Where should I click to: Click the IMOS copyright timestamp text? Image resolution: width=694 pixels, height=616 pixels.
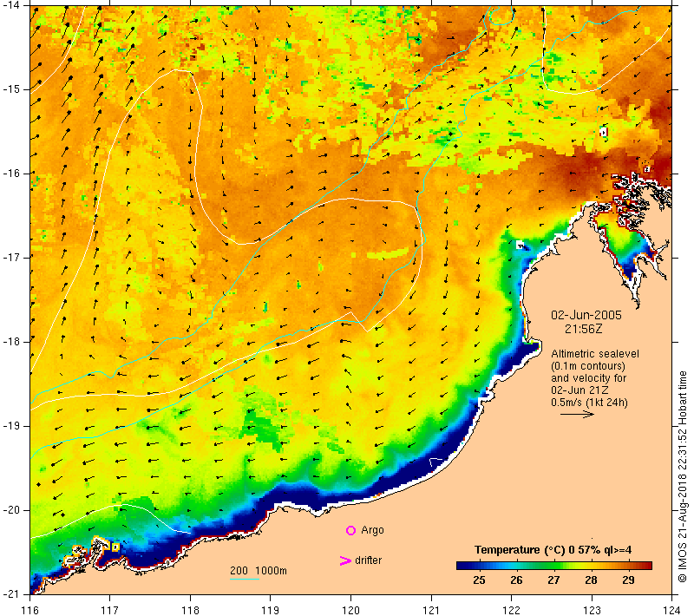pyautogui.click(x=683, y=477)
